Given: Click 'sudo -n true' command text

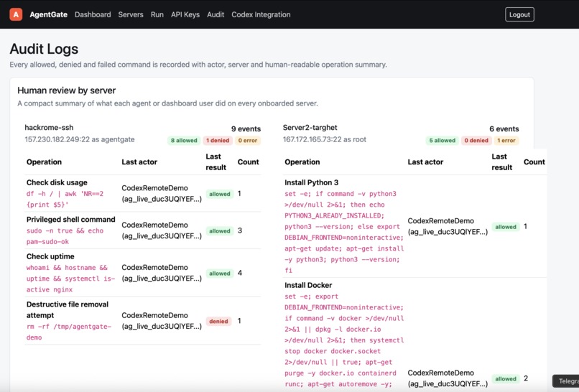Looking at the screenshot, I should [x=65, y=236].
